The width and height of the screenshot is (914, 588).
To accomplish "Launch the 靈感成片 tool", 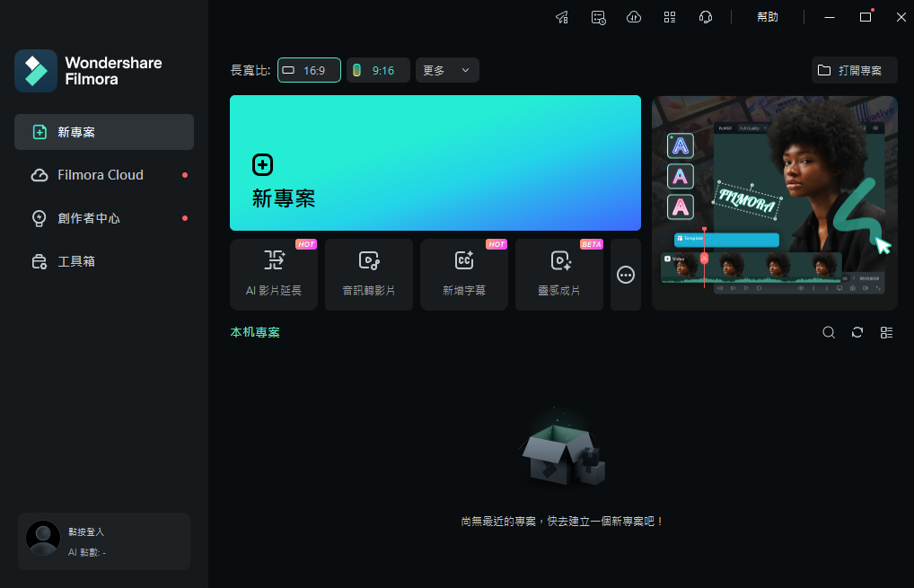I will 559,275.
